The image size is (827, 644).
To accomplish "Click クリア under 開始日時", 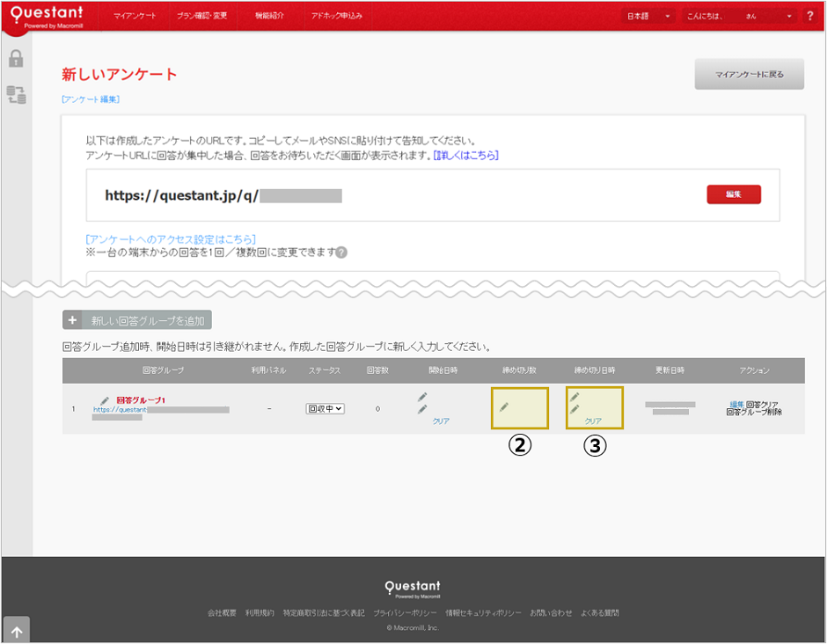I will point(441,421).
